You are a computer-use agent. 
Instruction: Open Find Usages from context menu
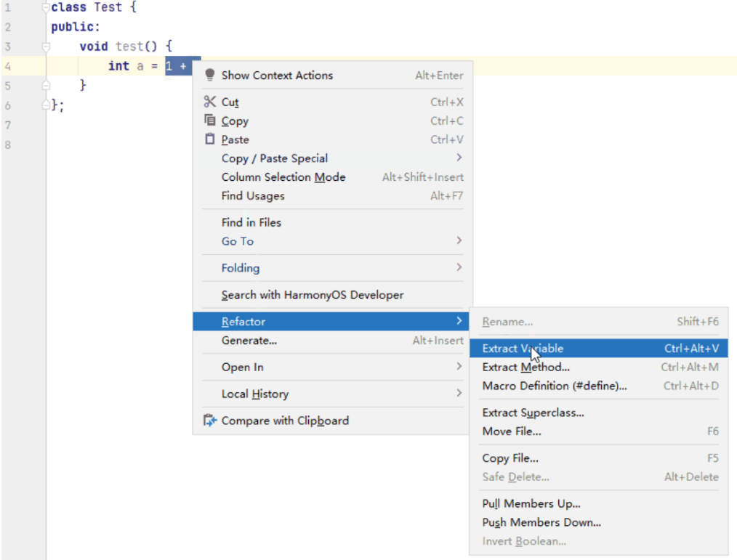coord(253,196)
